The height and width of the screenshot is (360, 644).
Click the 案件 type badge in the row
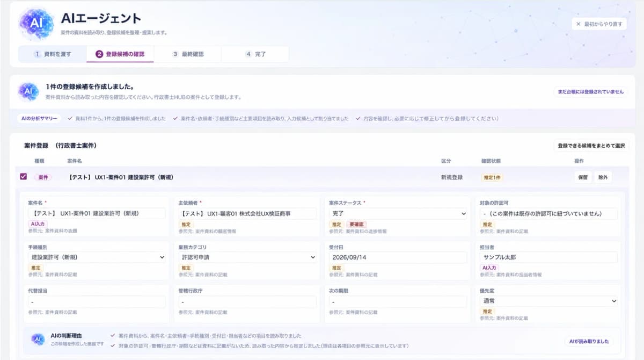(43, 177)
